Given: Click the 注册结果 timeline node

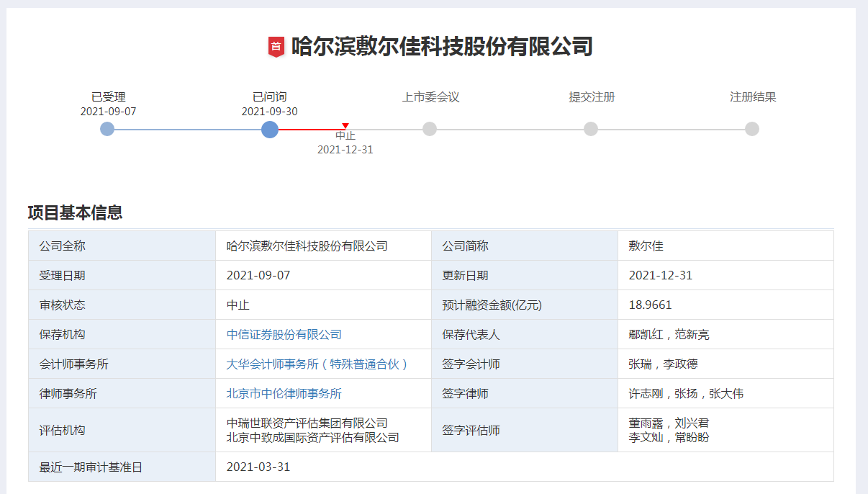Looking at the screenshot, I should pos(752,129).
